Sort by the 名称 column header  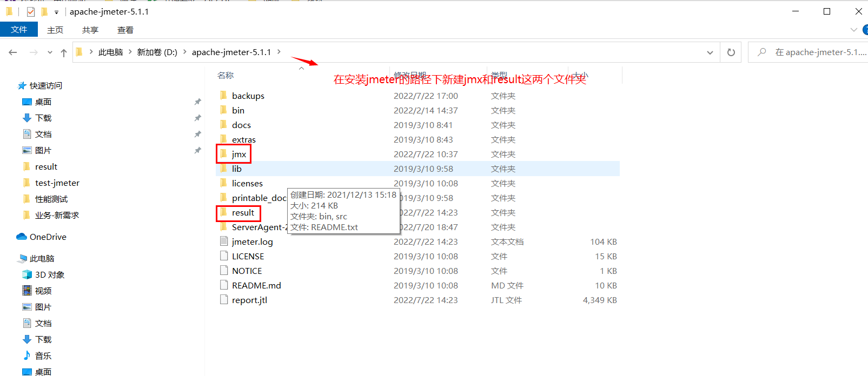pos(226,75)
